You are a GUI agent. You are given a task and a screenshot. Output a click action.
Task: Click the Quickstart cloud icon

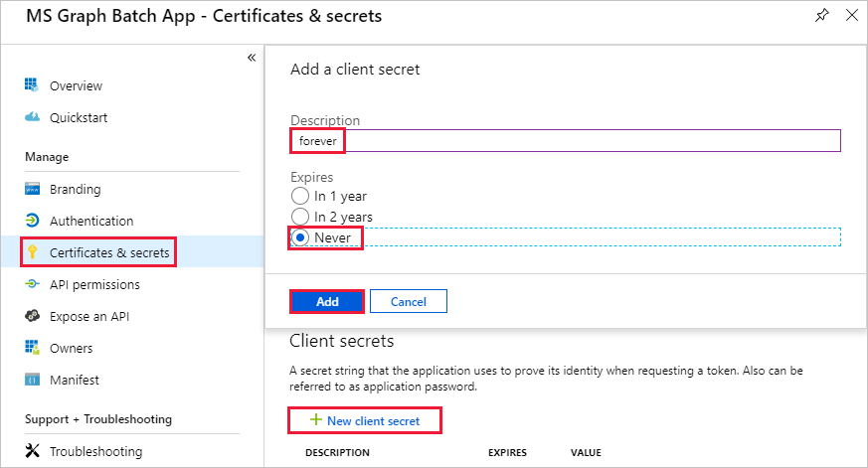coord(32,116)
